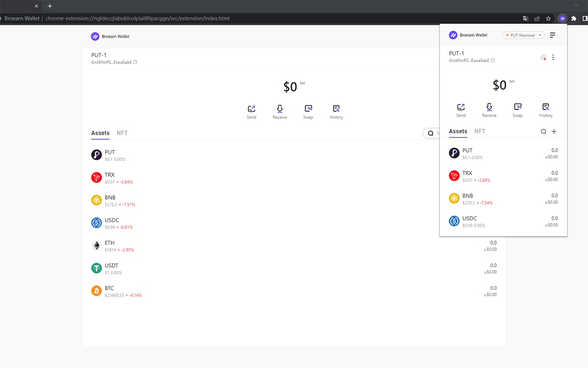Switch to the NFT tab
Image resolution: width=588 pixels, height=368 pixels.
pos(480,131)
